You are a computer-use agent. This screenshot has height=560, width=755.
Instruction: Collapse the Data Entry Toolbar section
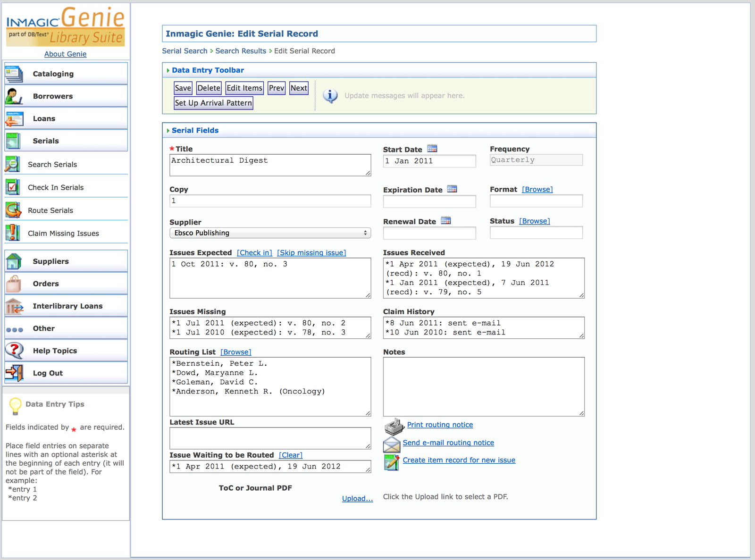(168, 70)
